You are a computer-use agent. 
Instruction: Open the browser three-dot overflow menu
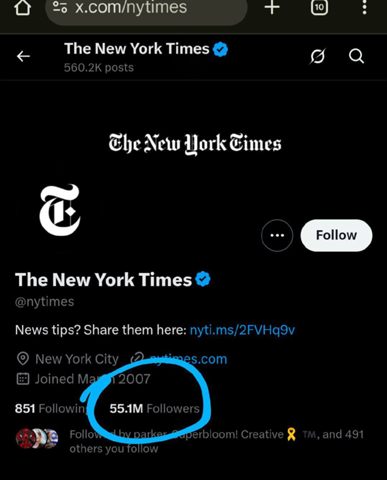(x=364, y=7)
